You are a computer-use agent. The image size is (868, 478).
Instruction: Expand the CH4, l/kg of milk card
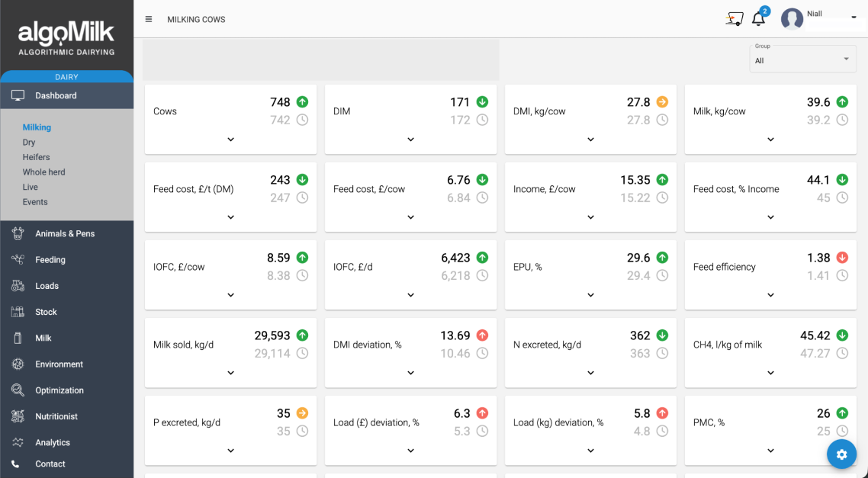[770, 373]
